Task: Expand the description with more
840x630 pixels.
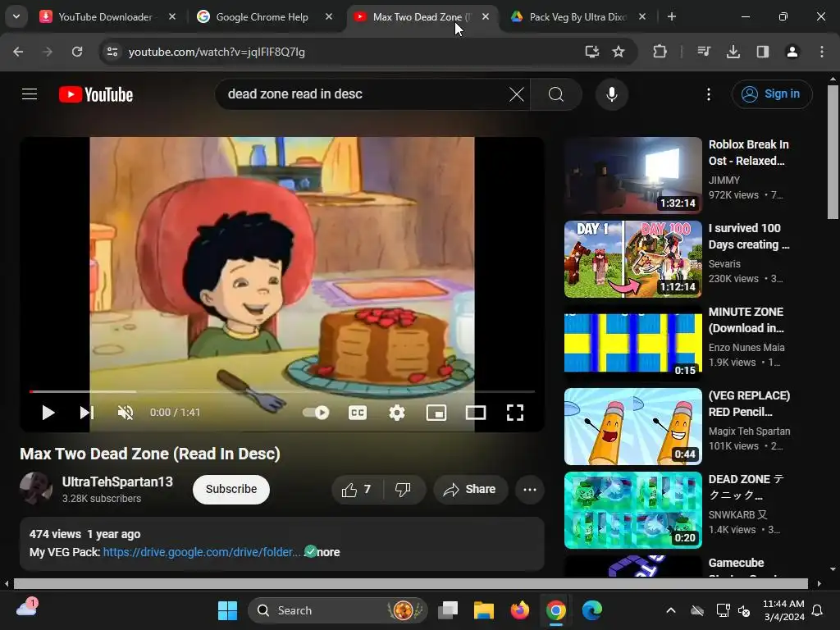Action: pyautogui.click(x=328, y=552)
